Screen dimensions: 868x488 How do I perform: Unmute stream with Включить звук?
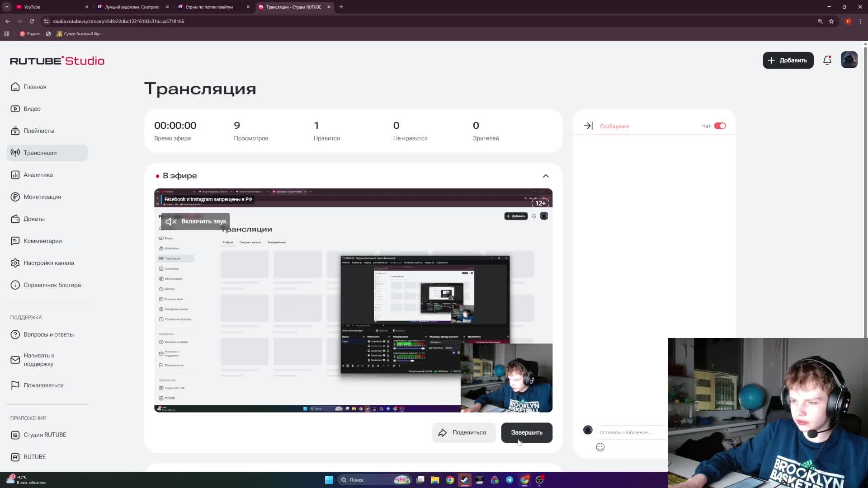[195, 221]
